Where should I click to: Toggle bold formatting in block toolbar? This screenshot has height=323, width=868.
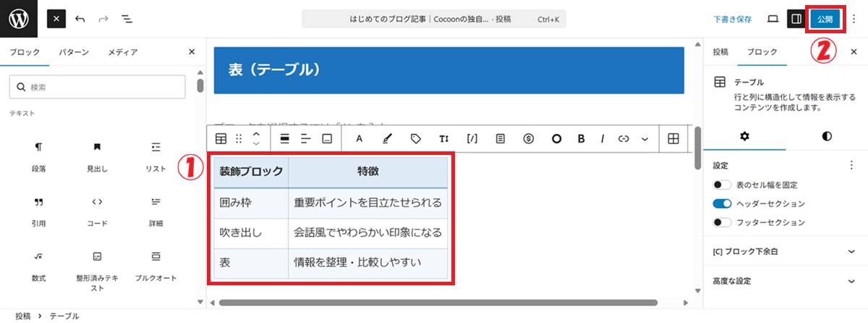(581, 140)
